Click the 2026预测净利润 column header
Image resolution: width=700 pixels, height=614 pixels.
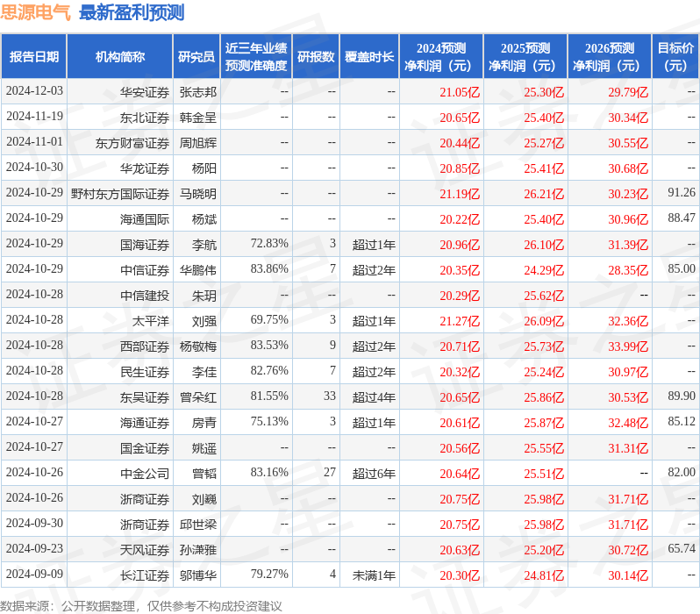click(610, 57)
